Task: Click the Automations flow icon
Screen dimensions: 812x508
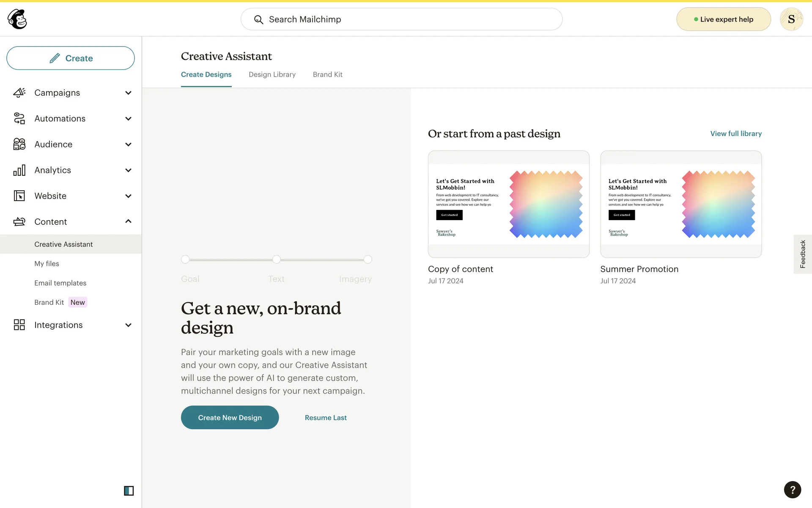Action: [x=19, y=119]
